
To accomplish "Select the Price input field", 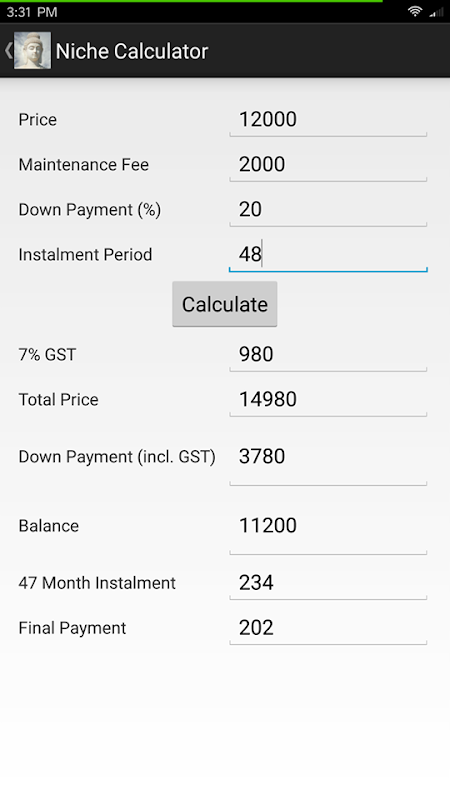I will click(x=328, y=120).
